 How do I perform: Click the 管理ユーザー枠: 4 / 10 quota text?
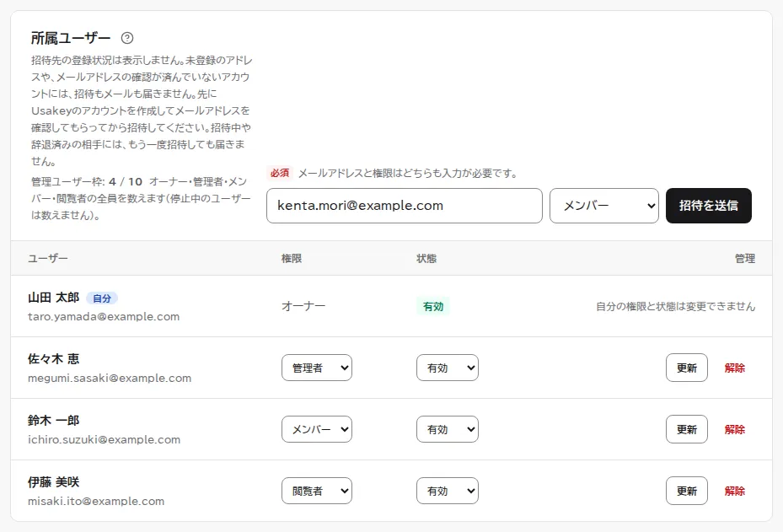tap(87, 181)
